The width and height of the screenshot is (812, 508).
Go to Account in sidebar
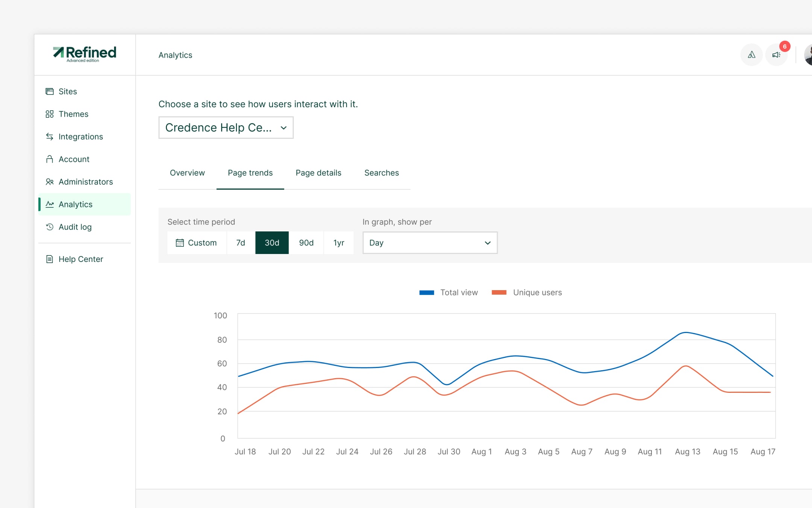pos(74,159)
